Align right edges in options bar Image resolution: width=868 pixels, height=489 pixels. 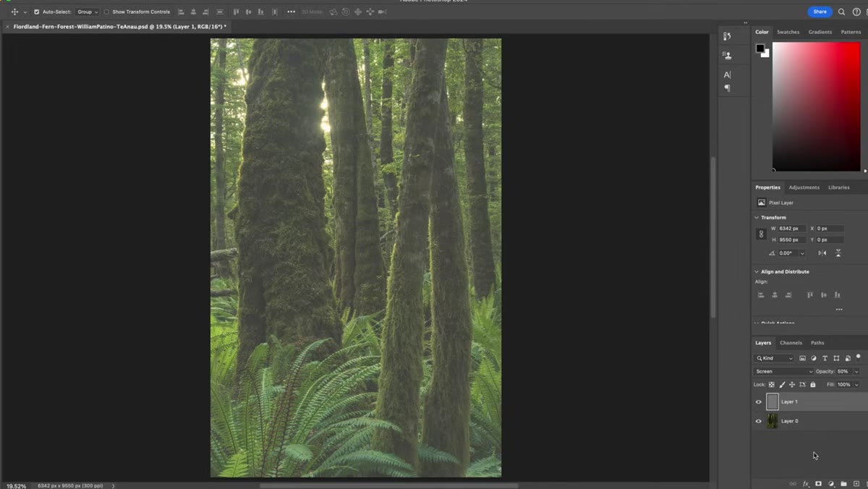point(206,12)
